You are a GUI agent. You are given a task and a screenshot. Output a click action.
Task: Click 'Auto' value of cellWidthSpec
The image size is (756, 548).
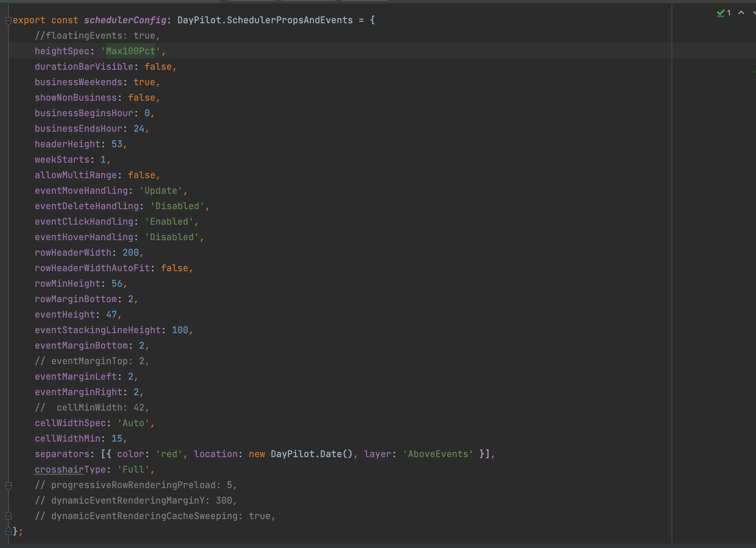pyautogui.click(x=133, y=423)
